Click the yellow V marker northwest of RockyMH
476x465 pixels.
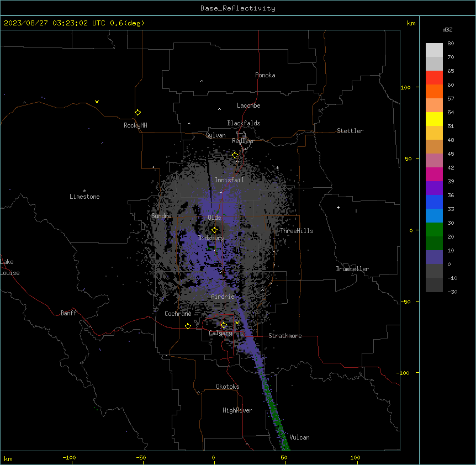click(x=97, y=102)
